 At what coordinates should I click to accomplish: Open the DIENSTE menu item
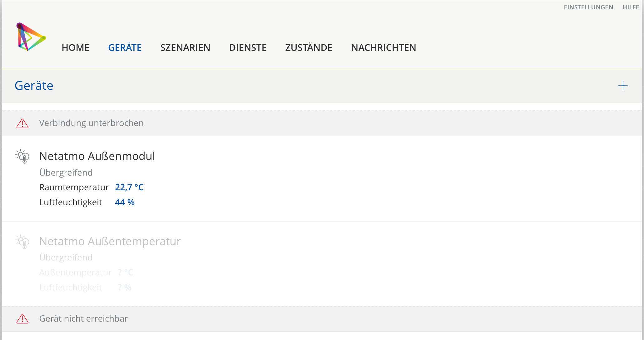[x=248, y=48]
